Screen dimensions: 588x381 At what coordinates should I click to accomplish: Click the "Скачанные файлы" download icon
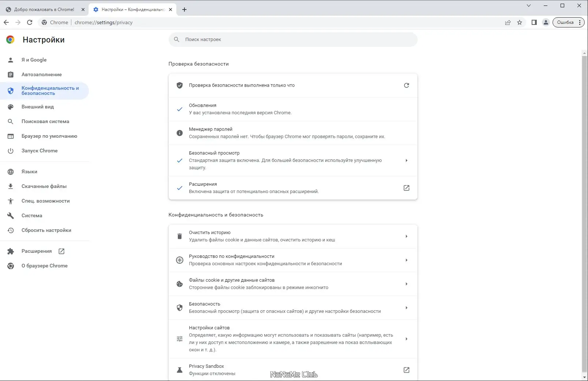(x=11, y=186)
